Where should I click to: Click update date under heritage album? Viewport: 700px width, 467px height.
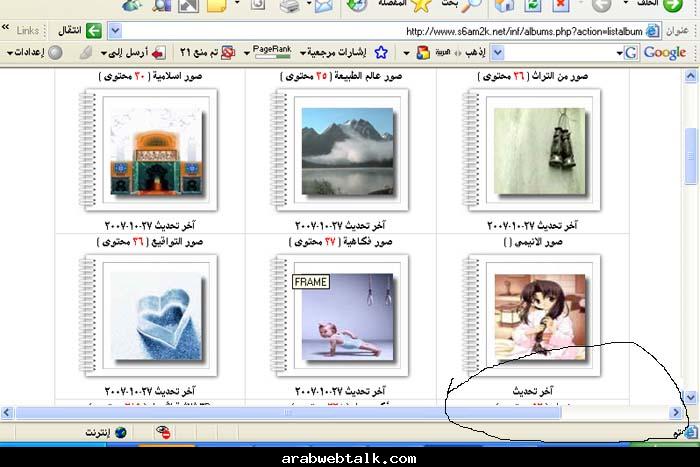tap(532, 225)
